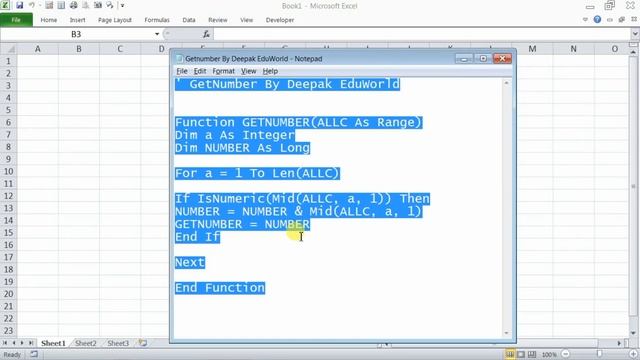Click the zoom slider handle

click(x=599, y=354)
